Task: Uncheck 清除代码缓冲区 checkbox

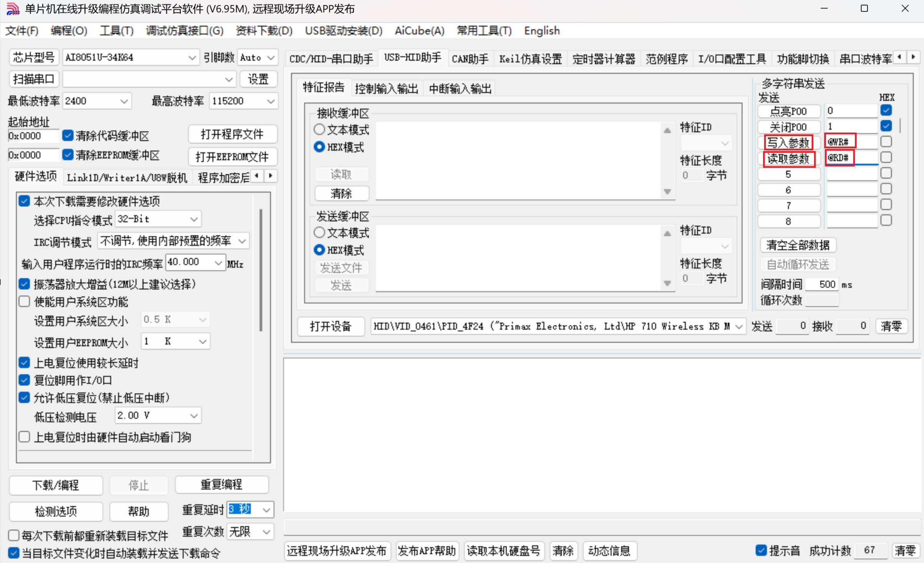Action: 68,135
